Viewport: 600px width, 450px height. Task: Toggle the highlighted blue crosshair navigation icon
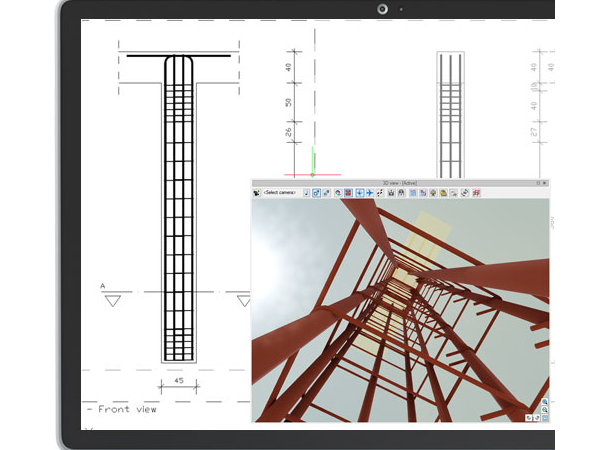pos(360,193)
